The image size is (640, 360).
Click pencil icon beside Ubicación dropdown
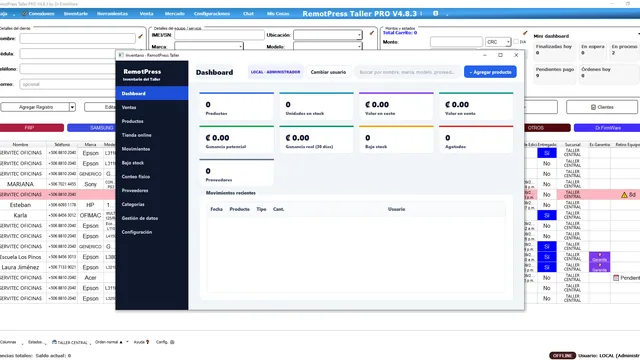pyautogui.click(x=371, y=33)
